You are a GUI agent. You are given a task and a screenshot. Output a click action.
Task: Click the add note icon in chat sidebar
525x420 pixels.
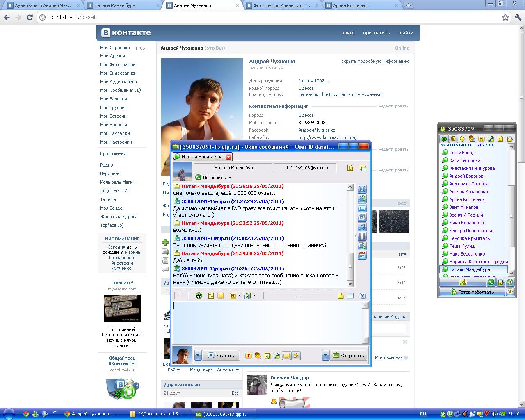click(362, 246)
